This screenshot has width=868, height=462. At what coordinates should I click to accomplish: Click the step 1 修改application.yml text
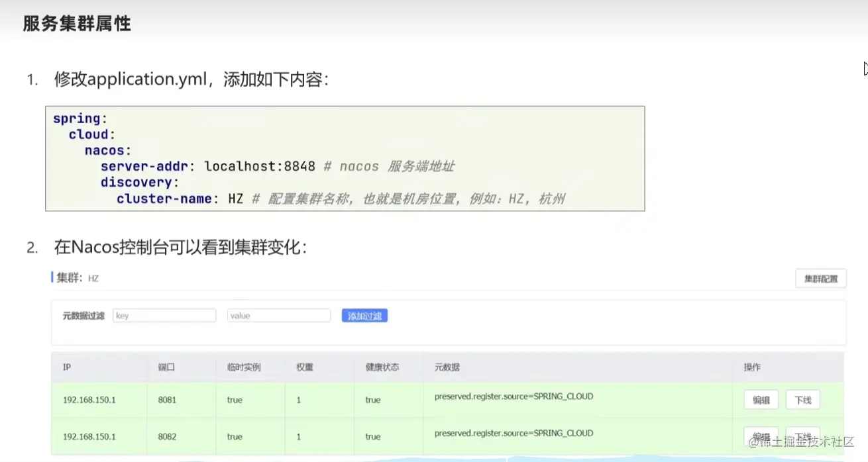point(191,79)
